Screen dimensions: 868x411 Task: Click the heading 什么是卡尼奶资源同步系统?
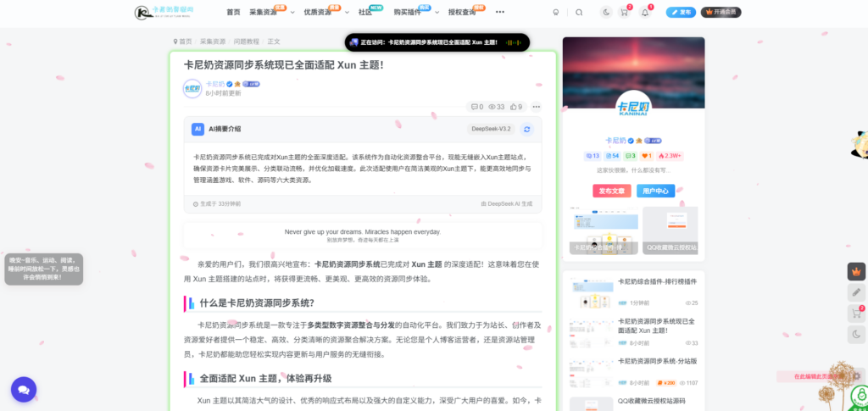point(257,303)
